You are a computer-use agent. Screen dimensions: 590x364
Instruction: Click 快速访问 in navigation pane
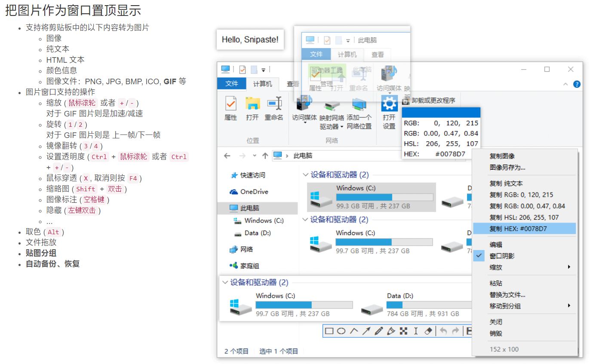(248, 175)
